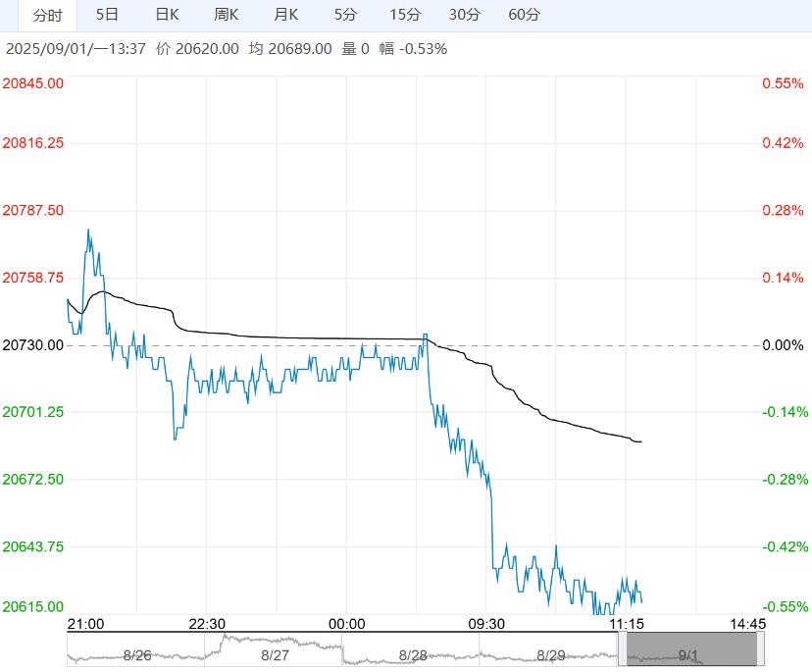Open the 月K monthly chart tab
This screenshot has width=812, height=672.
click(286, 15)
